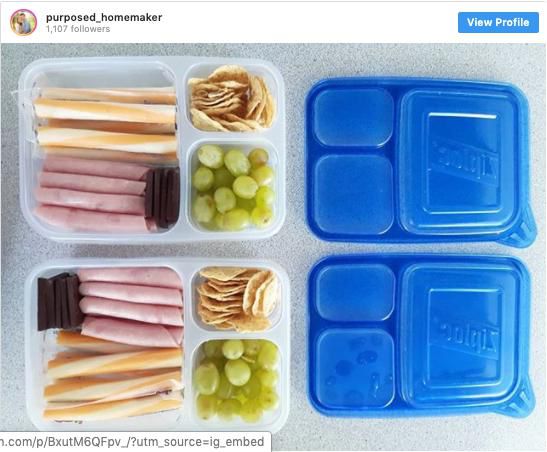Image resolution: width=547 pixels, height=452 pixels.
Task: Click the purposed_homemaker profile avatar
Action: [23, 22]
